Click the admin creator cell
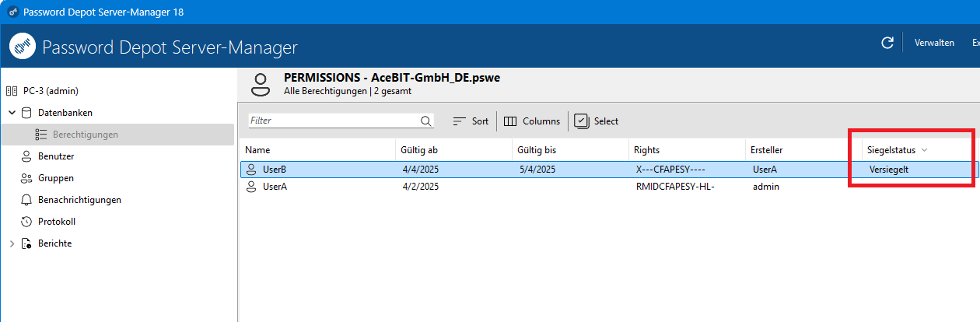Image resolution: width=980 pixels, height=322 pixels. (x=765, y=187)
